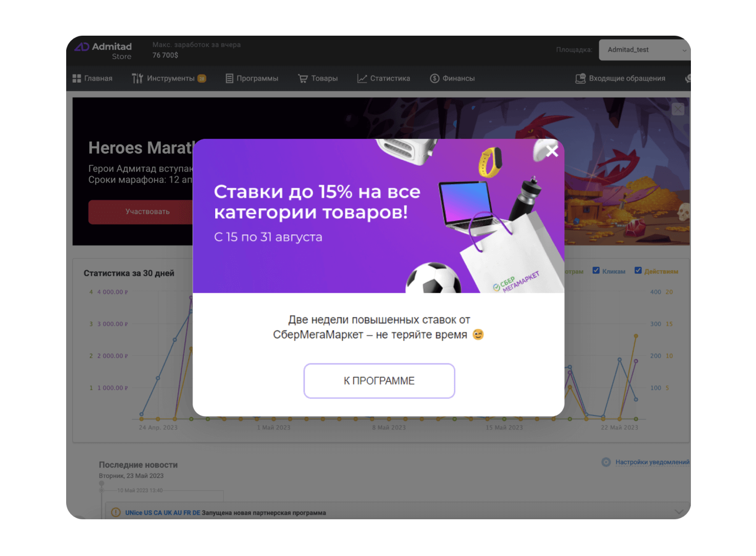Click the К ПРОГРАММЕ button

point(379,381)
